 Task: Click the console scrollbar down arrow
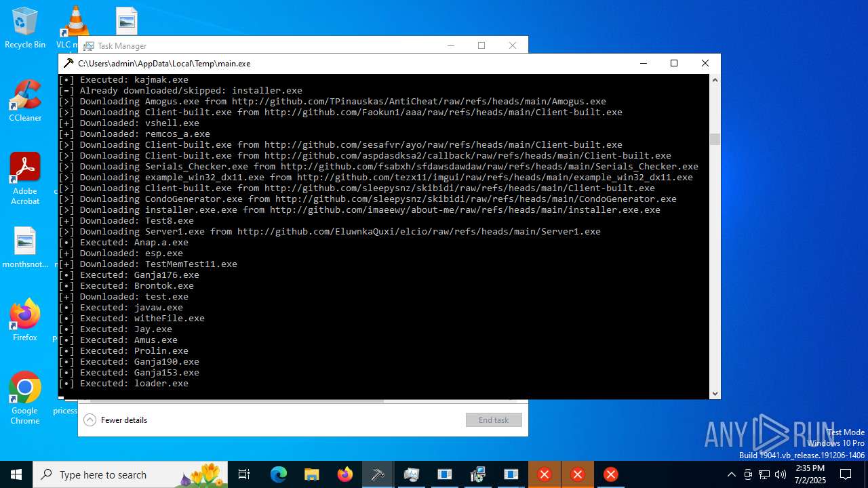(x=715, y=393)
